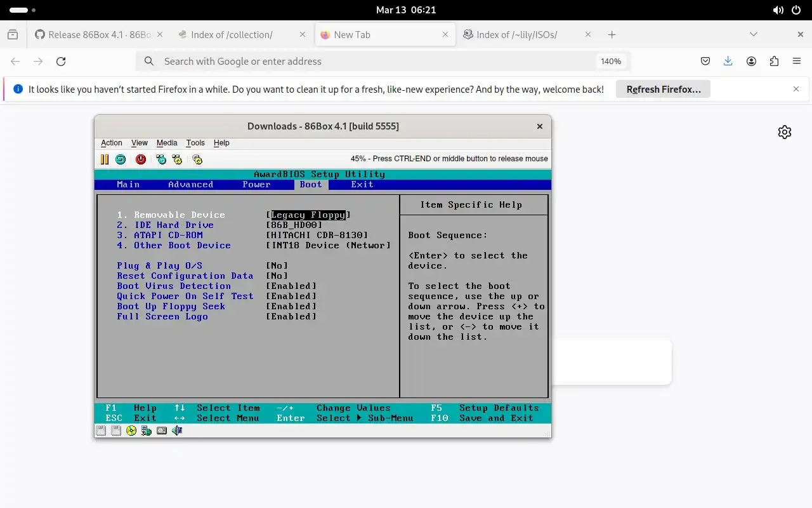Select the BIOS Main menu tab
This screenshot has height=508, width=812.
[128, 185]
